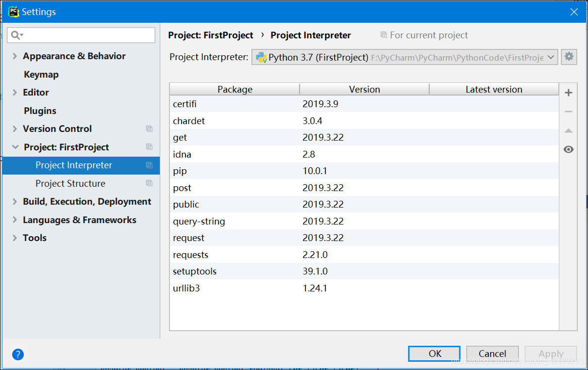This screenshot has width=588, height=370.
Task: Toggle the show early releases eye icon
Action: [x=569, y=149]
